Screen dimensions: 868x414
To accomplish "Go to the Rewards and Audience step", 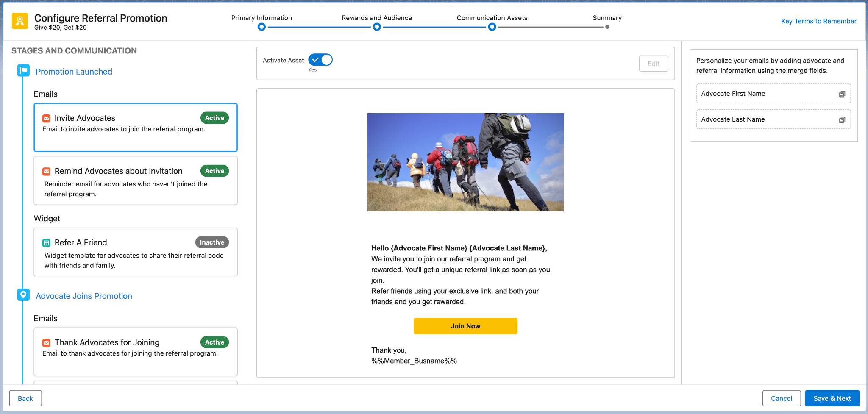I will click(377, 27).
